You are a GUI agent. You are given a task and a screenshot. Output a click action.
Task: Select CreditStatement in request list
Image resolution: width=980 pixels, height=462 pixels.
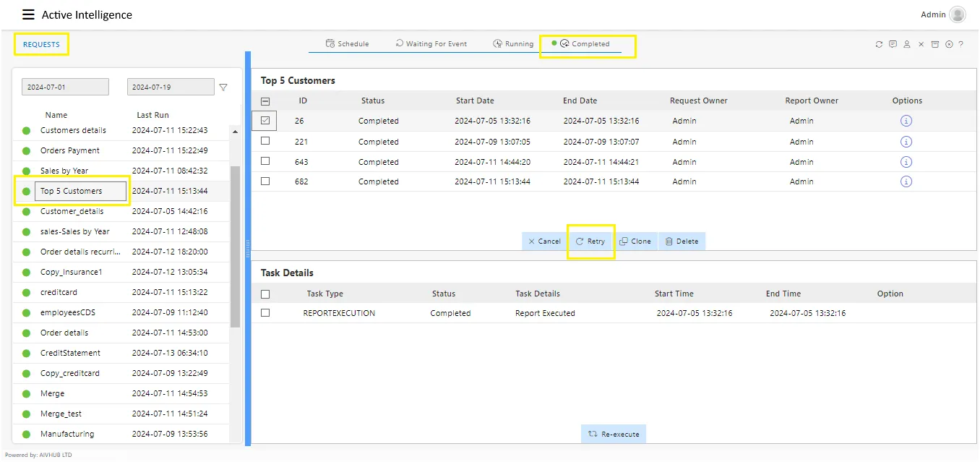pyautogui.click(x=70, y=354)
